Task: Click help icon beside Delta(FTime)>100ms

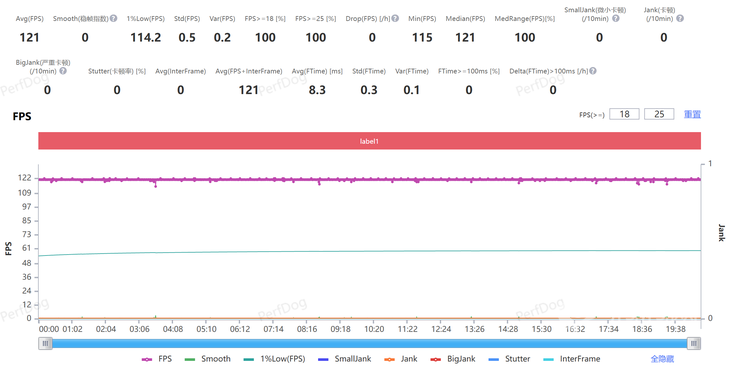Action: pyautogui.click(x=593, y=71)
